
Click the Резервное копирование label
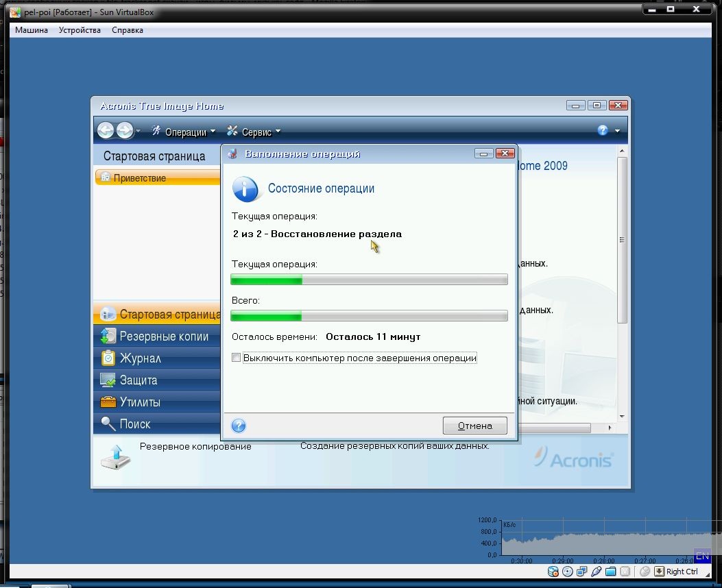[195, 446]
